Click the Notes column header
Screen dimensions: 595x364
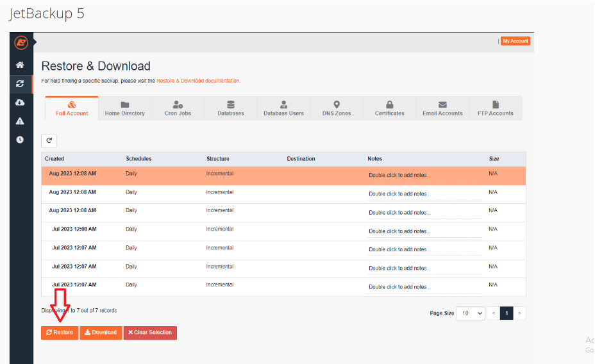coord(374,159)
